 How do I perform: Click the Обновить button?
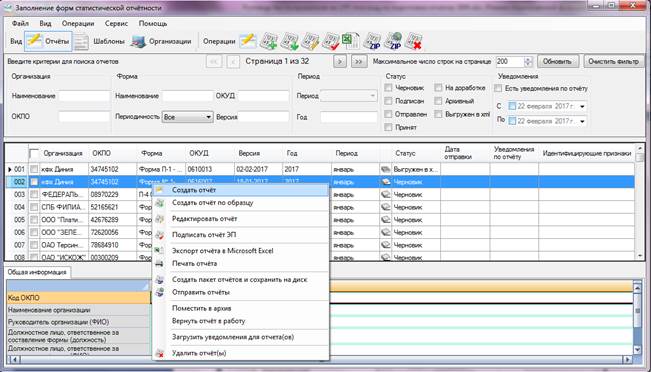pos(557,61)
